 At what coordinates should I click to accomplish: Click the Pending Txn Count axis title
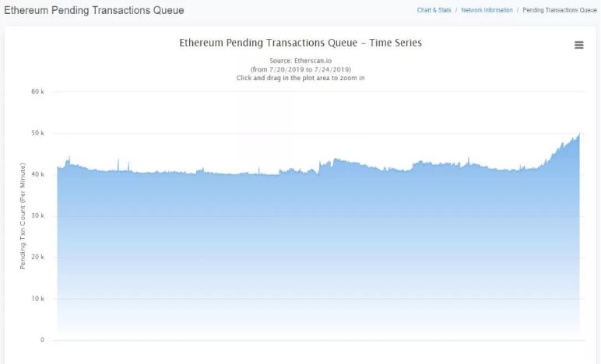pos(23,216)
